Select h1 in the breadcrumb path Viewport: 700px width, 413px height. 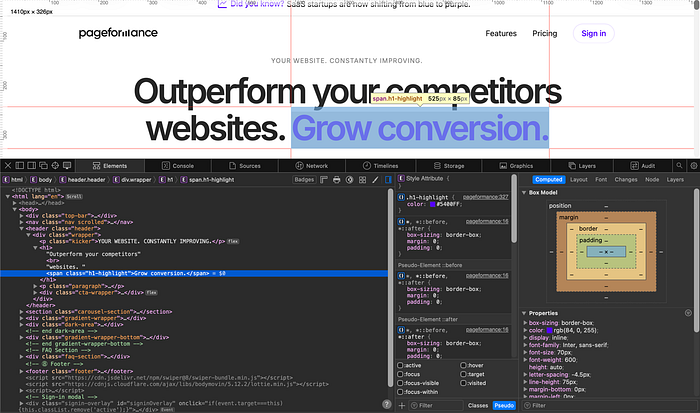point(167,179)
